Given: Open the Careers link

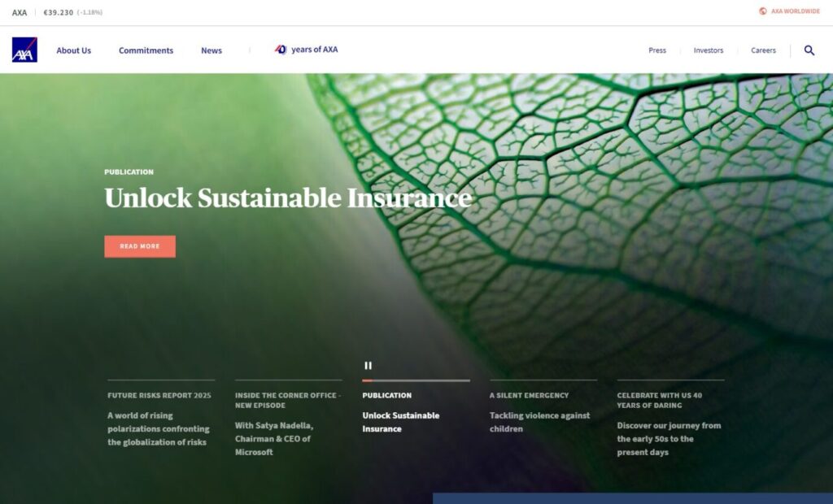Looking at the screenshot, I should [x=763, y=50].
